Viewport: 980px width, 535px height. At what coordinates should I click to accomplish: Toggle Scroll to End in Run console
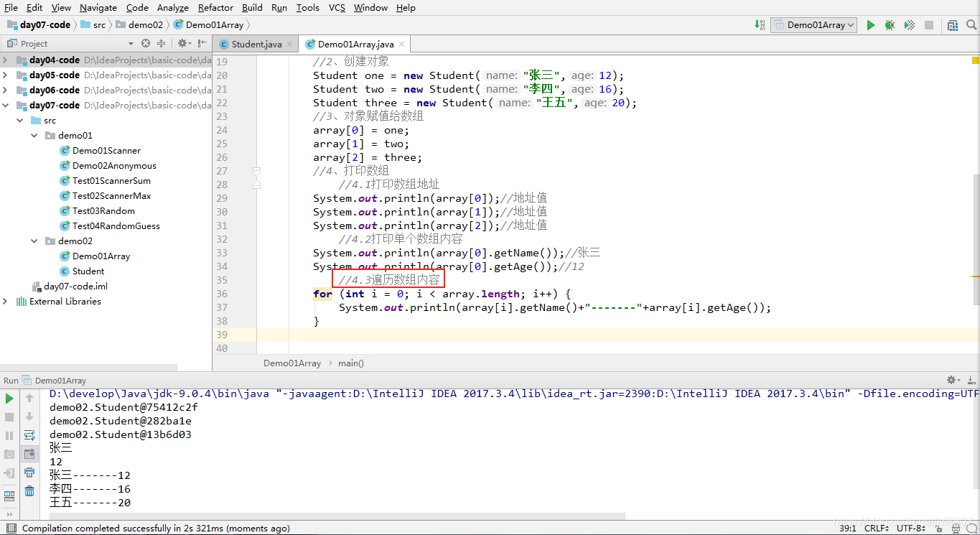pos(29,454)
